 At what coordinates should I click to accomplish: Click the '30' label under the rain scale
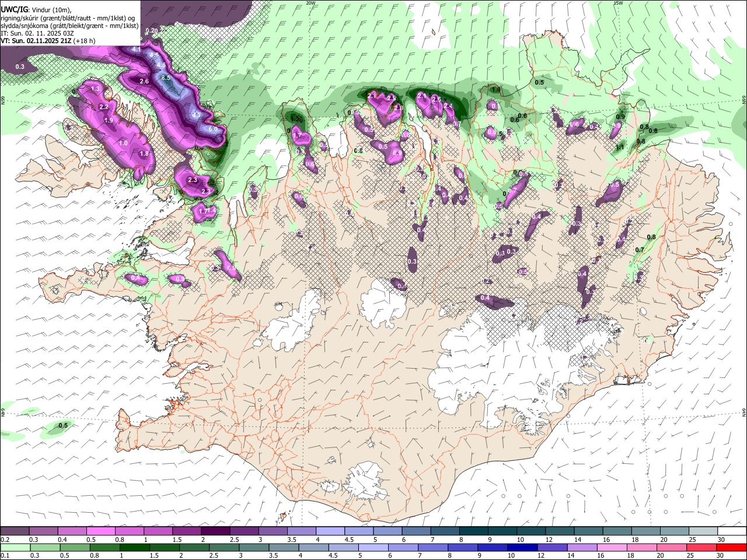tap(721, 556)
